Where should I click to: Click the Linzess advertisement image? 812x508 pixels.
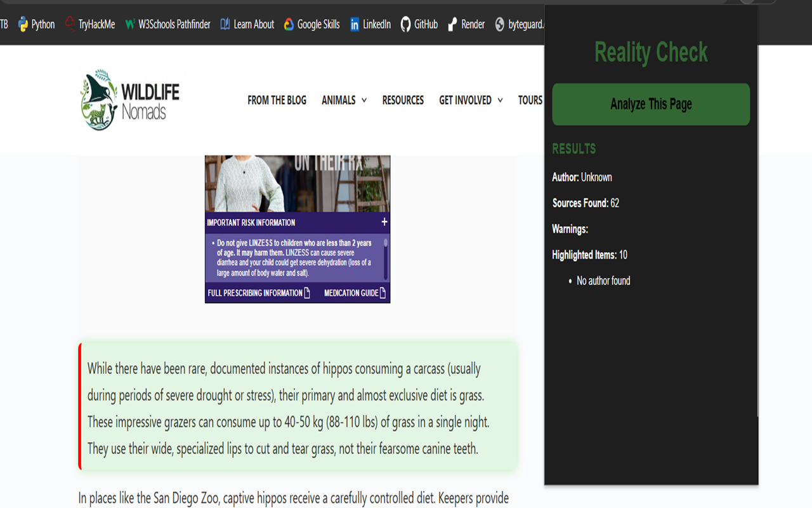[298, 184]
